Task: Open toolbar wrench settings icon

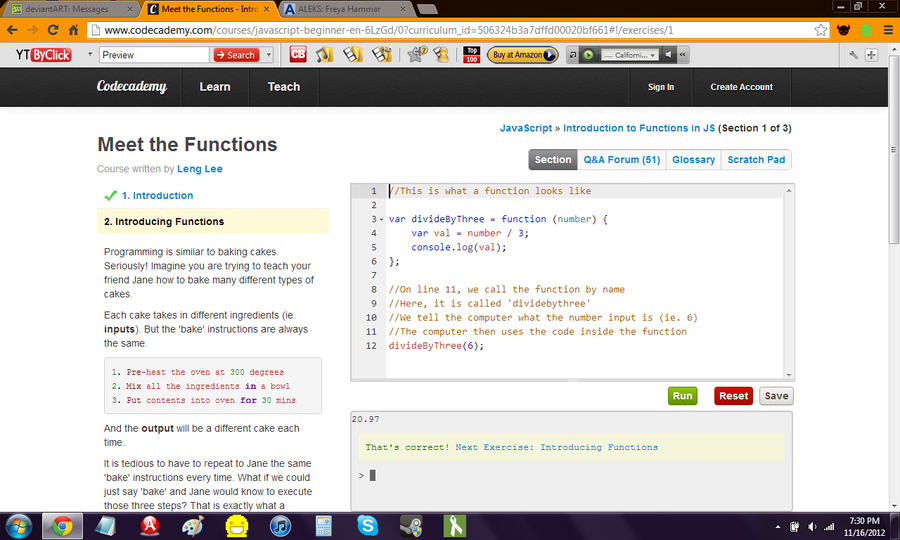Action: pyautogui.click(x=854, y=55)
